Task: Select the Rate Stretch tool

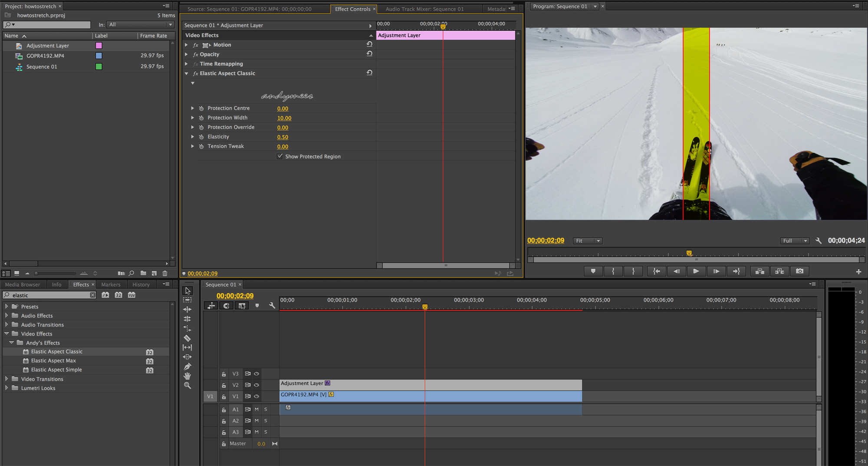Action: pos(187,328)
